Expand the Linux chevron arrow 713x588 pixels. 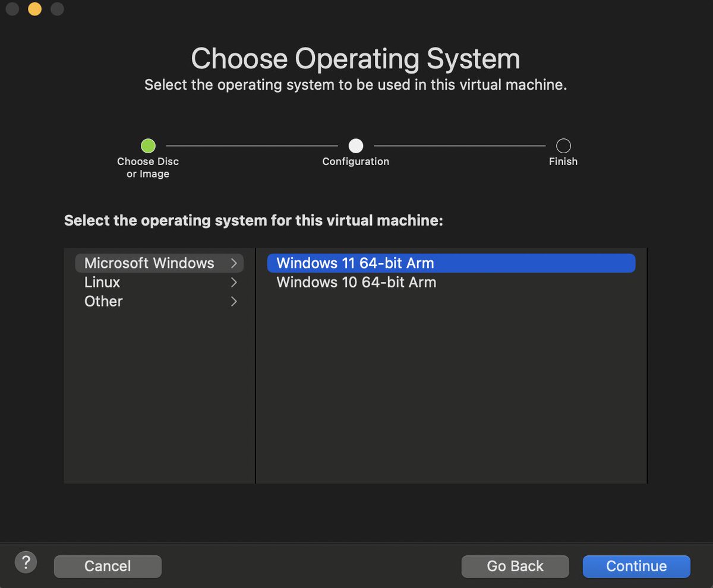click(x=234, y=282)
